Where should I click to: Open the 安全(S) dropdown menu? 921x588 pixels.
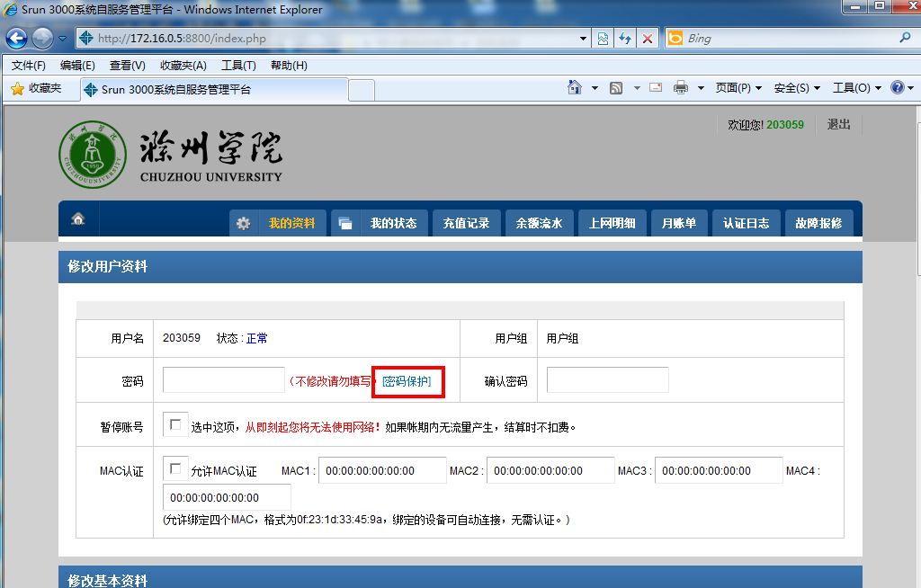(x=797, y=88)
